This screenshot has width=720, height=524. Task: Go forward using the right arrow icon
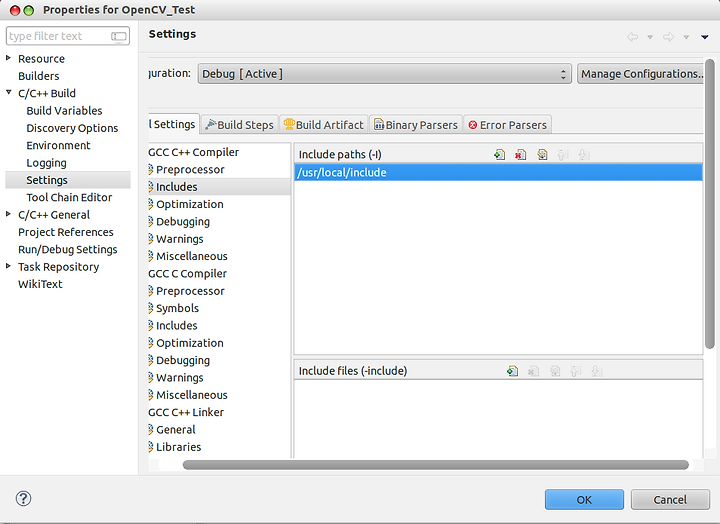[669, 37]
